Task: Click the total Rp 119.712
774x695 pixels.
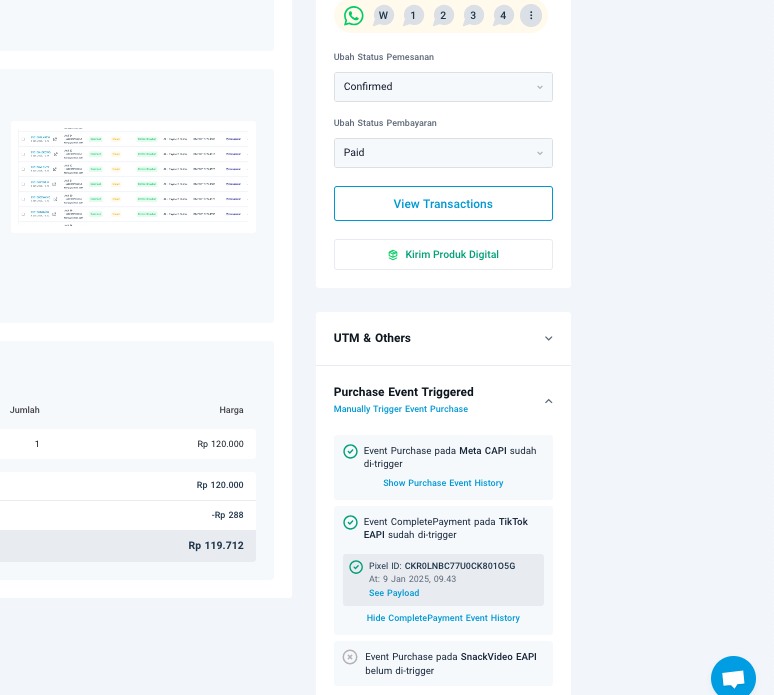Action: pyautogui.click(x=216, y=546)
